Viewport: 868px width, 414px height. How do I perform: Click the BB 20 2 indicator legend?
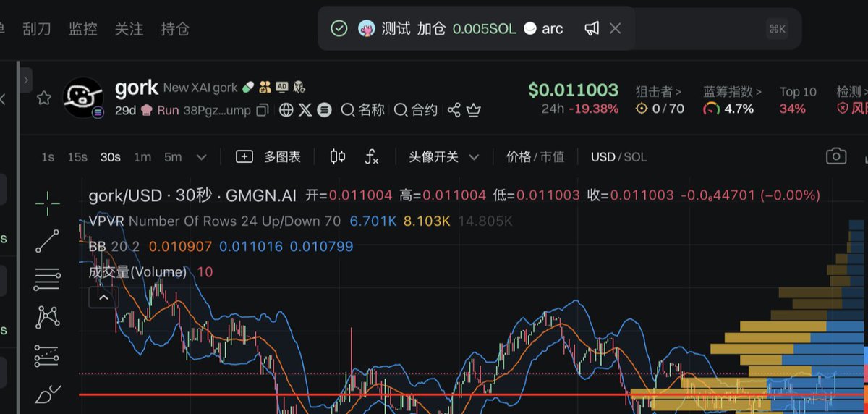(221, 247)
